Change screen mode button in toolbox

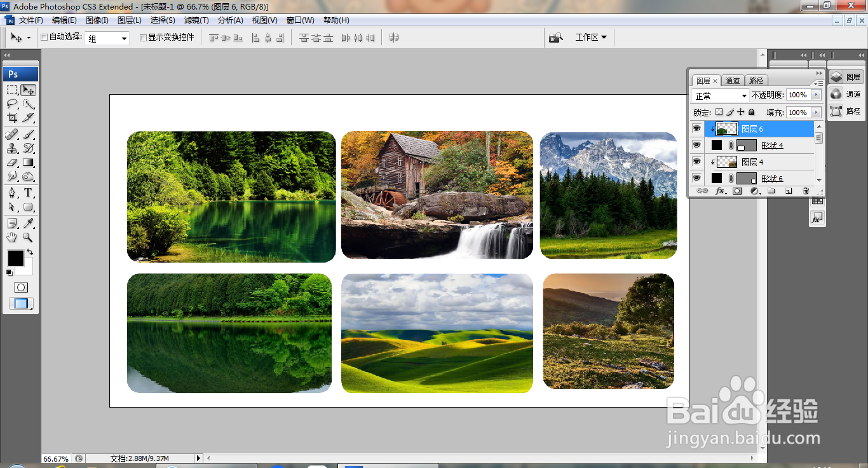click(21, 303)
